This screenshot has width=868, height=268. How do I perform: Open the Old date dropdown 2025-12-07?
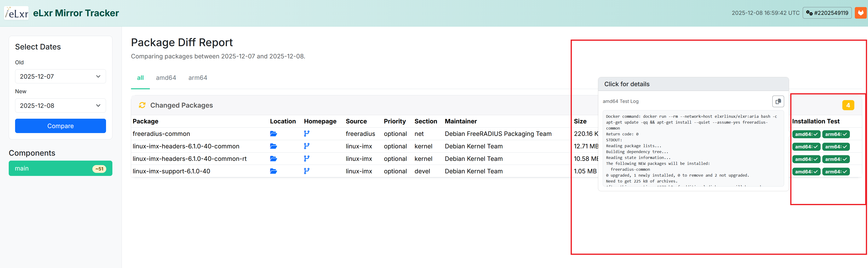tap(60, 77)
